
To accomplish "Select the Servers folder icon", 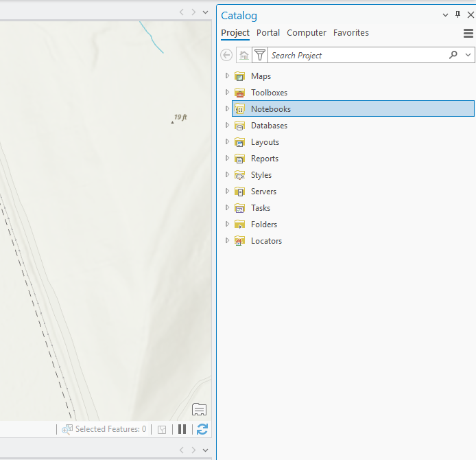I will [240, 192].
